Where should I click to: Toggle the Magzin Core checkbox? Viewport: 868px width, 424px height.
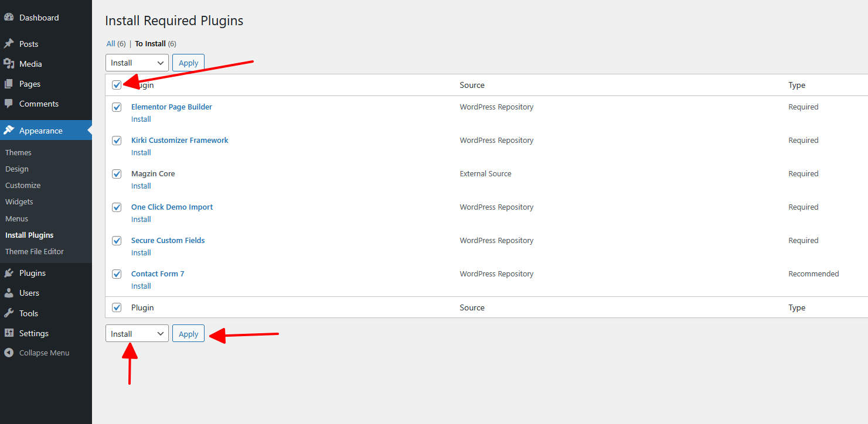[117, 174]
